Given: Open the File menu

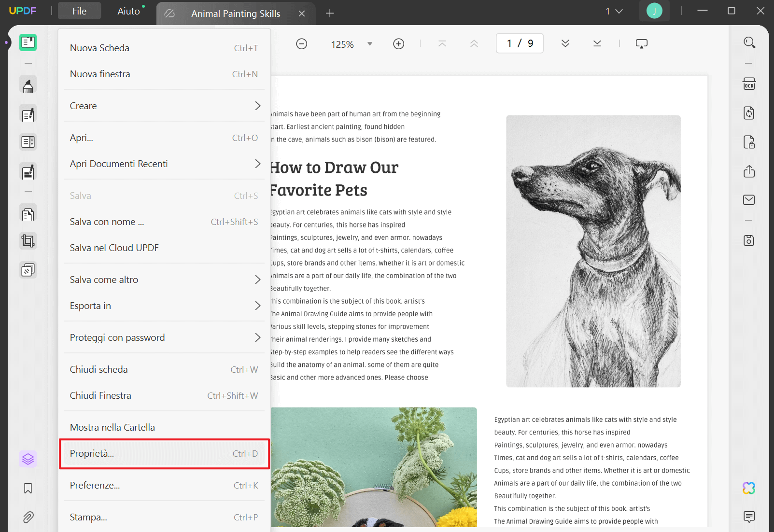Looking at the screenshot, I should click(x=80, y=11).
